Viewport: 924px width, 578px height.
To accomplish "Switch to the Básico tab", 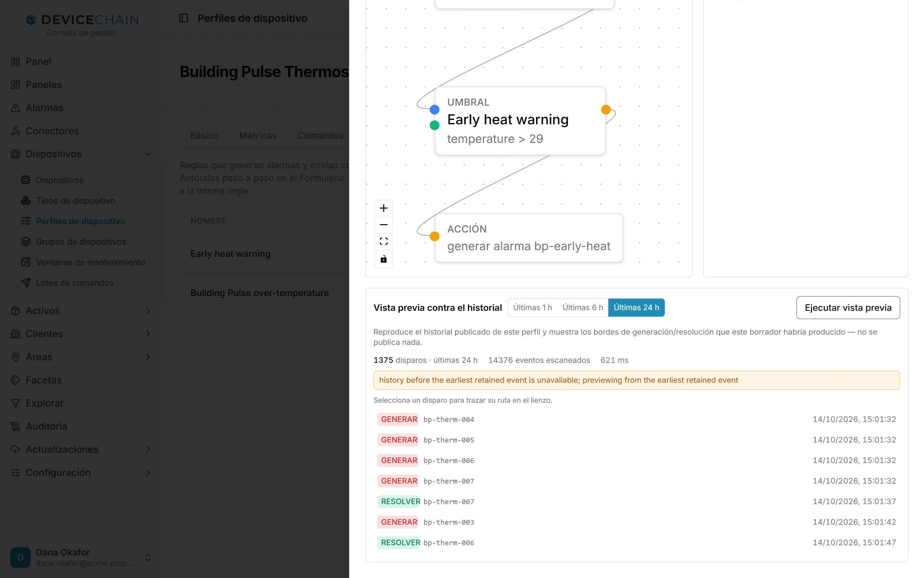I will click(x=204, y=135).
